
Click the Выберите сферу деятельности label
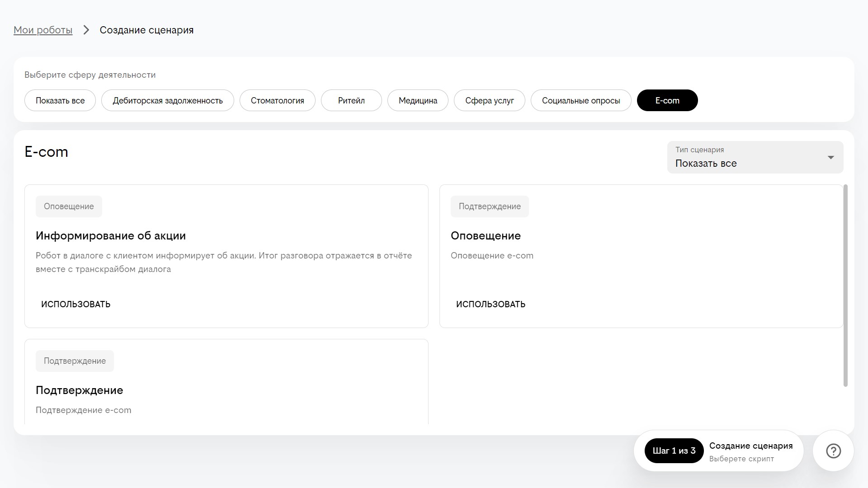click(x=90, y=75)
